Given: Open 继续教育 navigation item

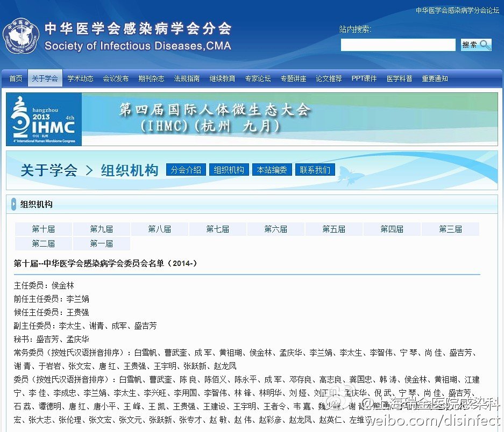Looking at the screenshot, I should pos(223,78).
